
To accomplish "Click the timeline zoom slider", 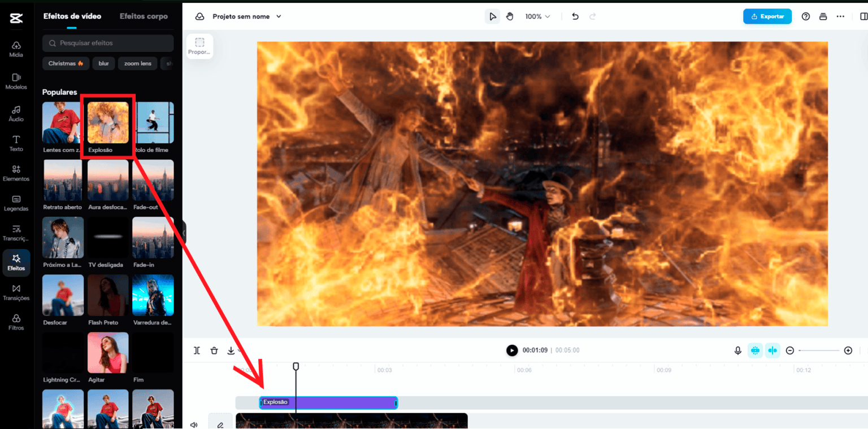I will (819, 351).
